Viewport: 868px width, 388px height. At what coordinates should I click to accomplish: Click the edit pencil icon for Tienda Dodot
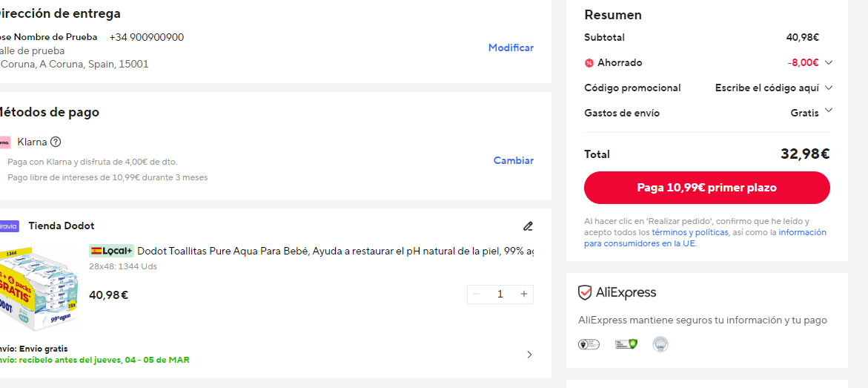528,226
